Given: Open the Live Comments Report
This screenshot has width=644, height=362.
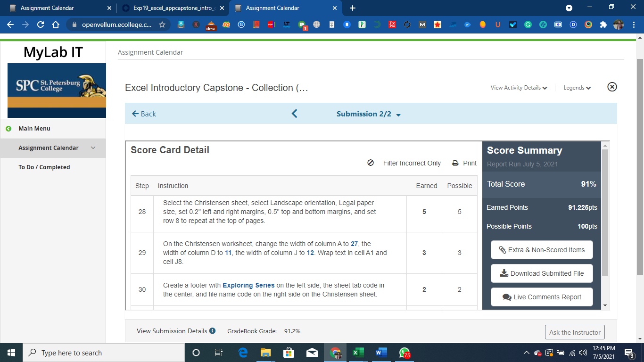Looking at the screenshot, I should (542, 297).
